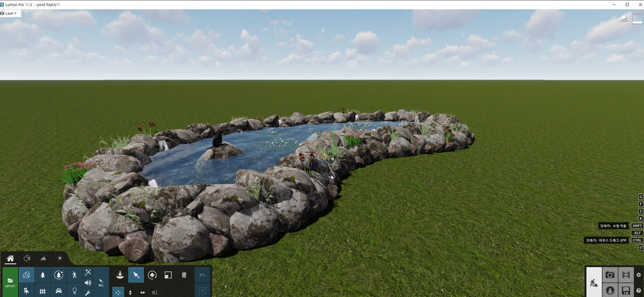The height and width of the screenshot is (297, 644).
Task: Click the Delete trash can tool
Action: [x=184, y=275]
